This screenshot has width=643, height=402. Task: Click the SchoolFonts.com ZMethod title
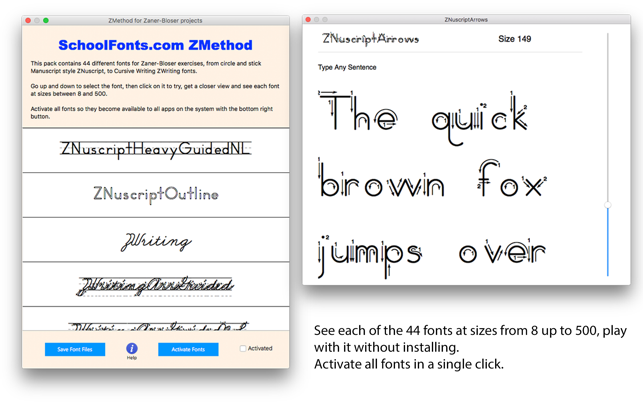(155, 45)
